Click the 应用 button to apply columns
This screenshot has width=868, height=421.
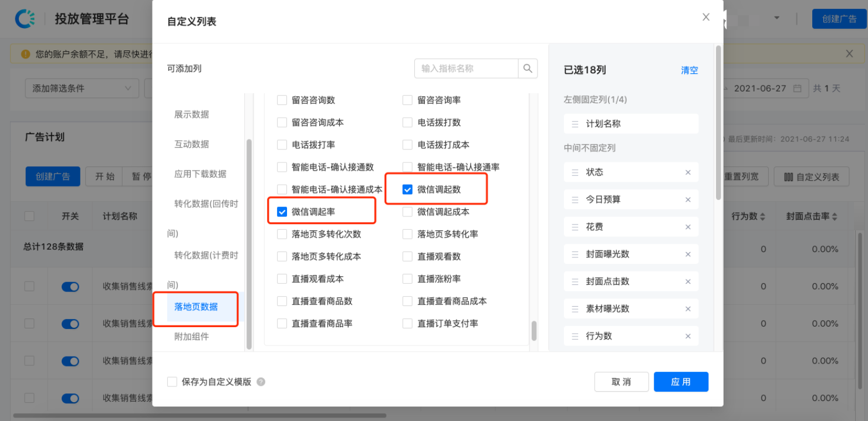tap(681, 382)
